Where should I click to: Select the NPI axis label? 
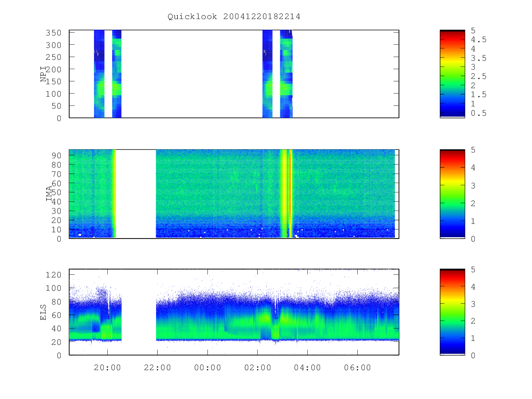coord(44,74)
